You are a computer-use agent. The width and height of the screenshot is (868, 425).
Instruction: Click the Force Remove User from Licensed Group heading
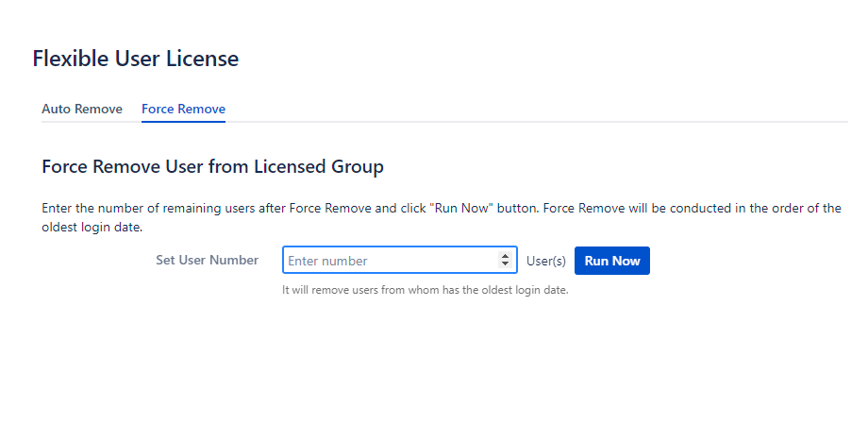212,166
